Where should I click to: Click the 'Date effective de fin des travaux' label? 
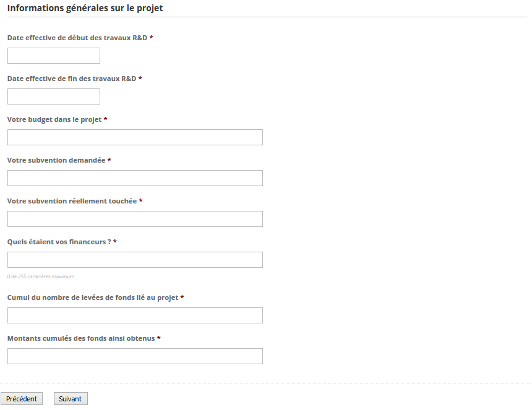[72, 79]
